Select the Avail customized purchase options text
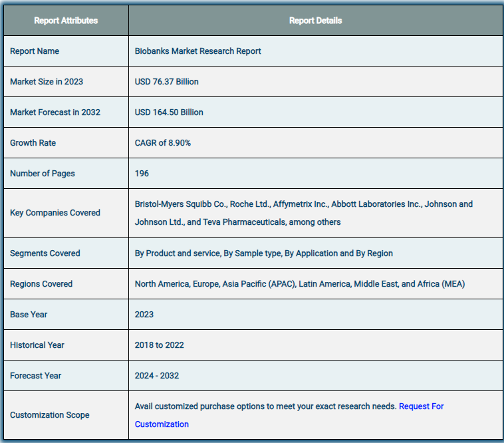Viewport: 504px width, 443px height. click(x=265, y=406)
